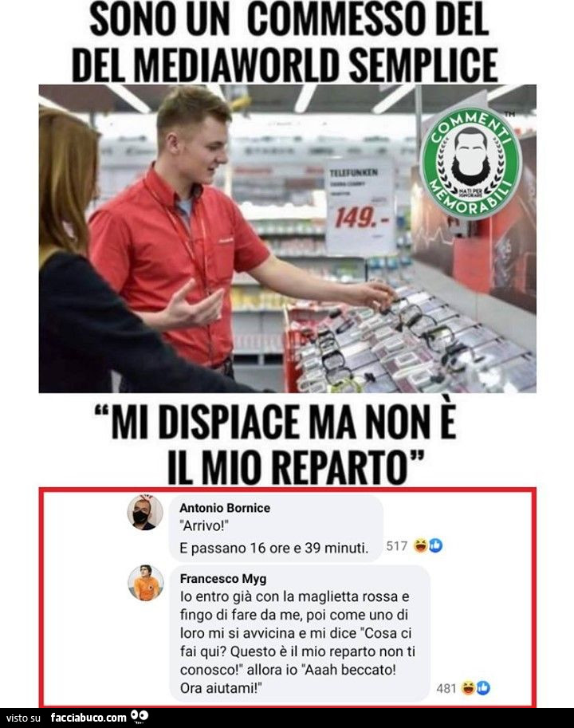Click the Telefunken 149 price sign
574x728 pixels.
(360, 207)
